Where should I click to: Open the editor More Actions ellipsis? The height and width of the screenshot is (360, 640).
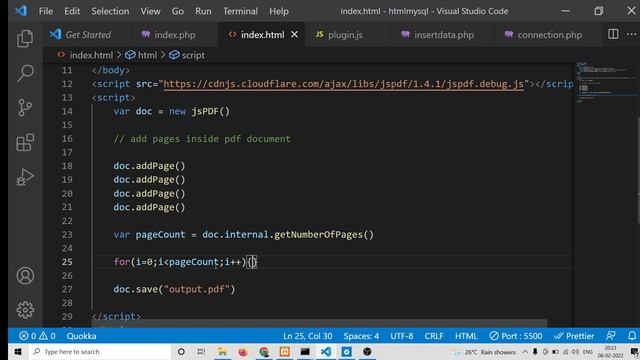coord(631,34)
